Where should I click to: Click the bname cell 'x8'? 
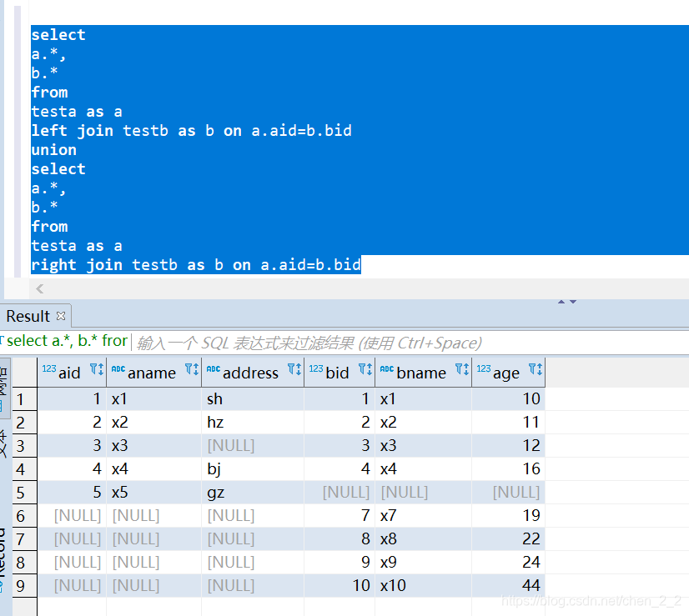(423, 539)
